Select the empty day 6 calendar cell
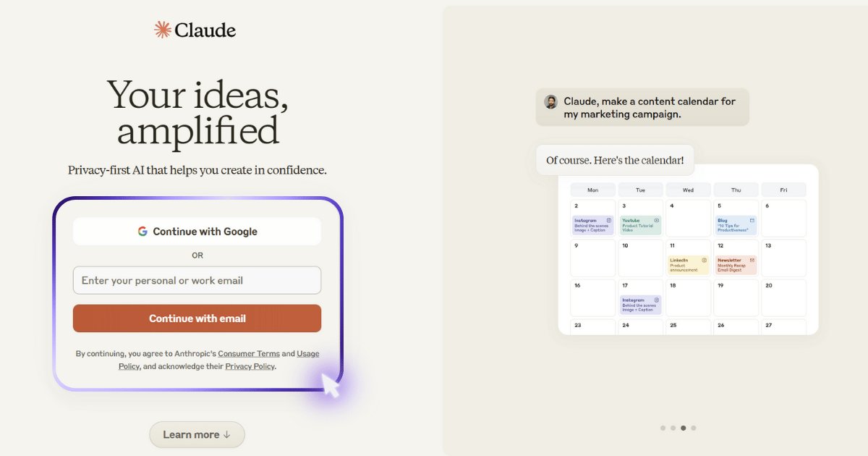 pyautogui.click(x=783, y=218)
